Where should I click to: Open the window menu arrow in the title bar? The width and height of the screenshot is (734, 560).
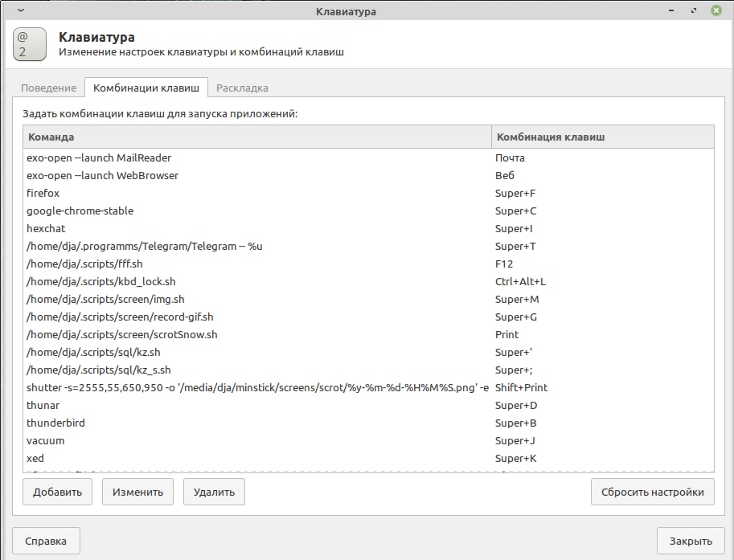click(x=19, y=11)
